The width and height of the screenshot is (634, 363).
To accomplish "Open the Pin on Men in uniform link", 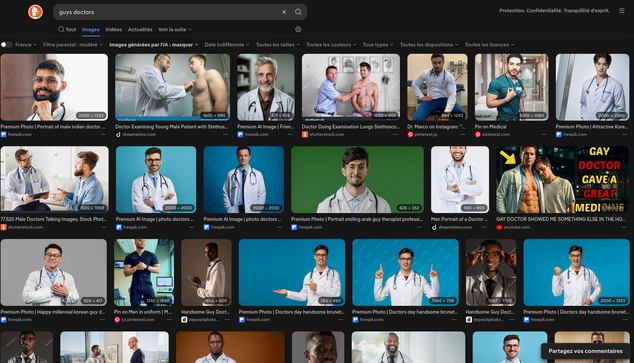I will click(x=142, y=312).
